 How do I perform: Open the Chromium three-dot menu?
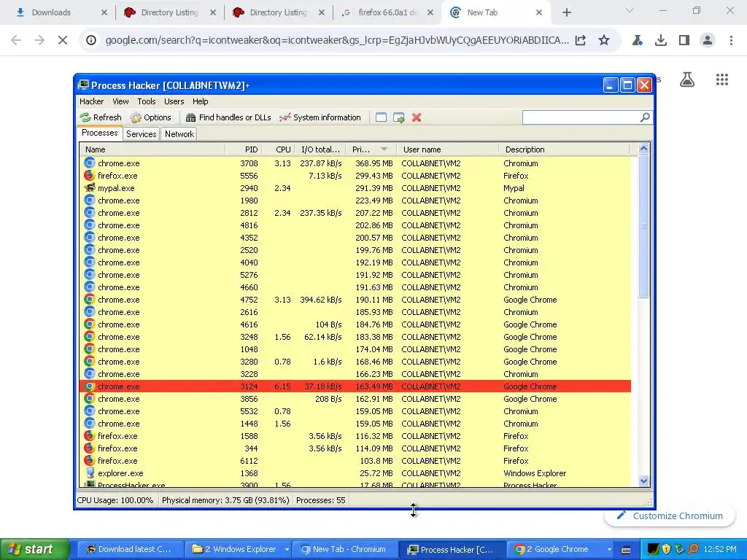(x=731, y=40)
